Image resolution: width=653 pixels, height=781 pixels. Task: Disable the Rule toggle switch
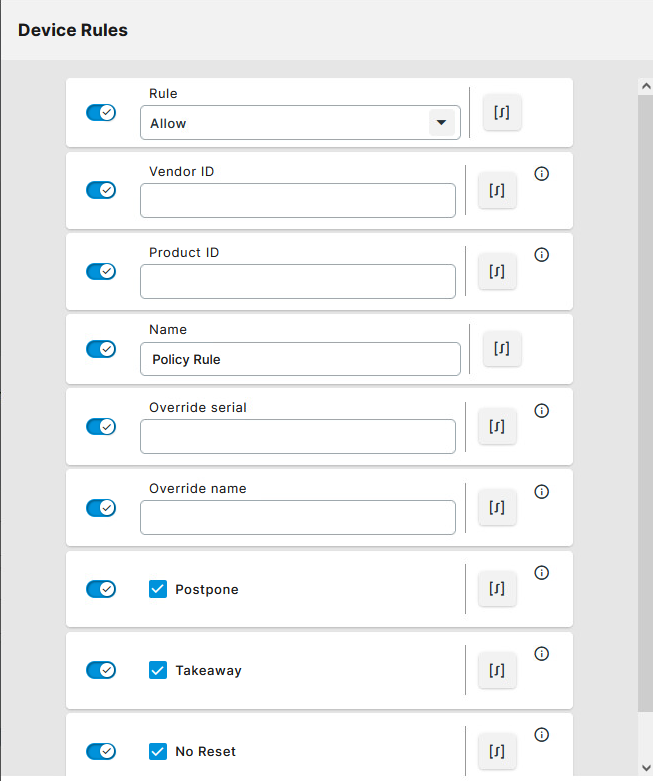(101, 113)
